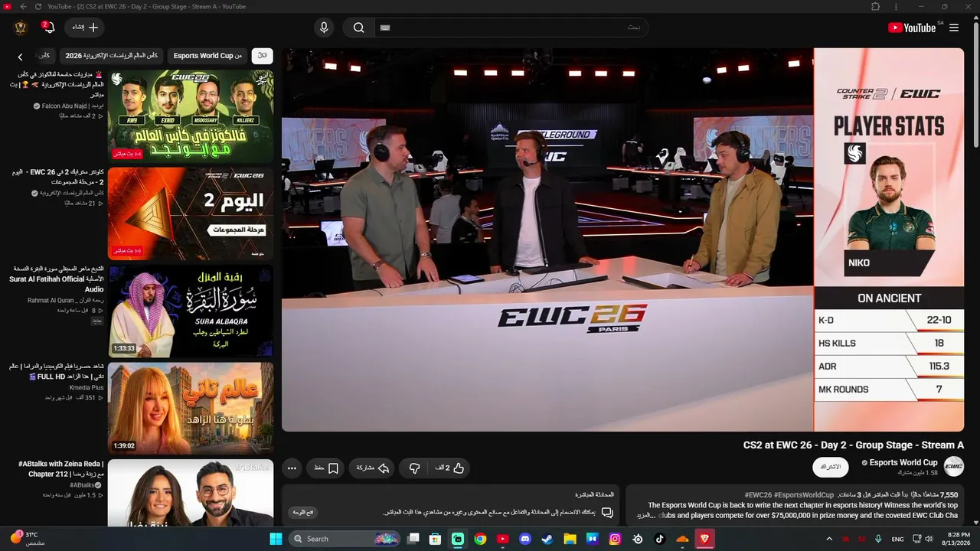Open SoundCloud from the taskbar

coord(682,539)
